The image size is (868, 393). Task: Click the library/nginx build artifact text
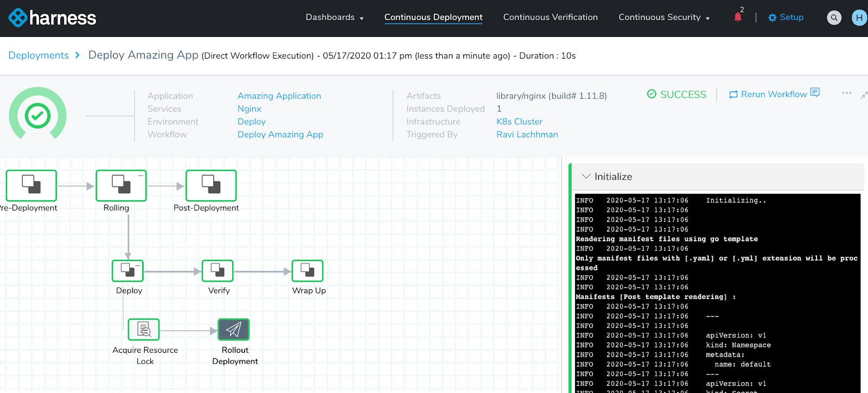click(552, 96)
